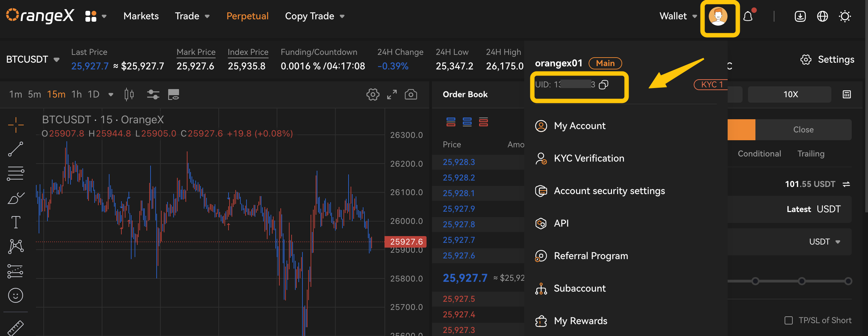Expand the Wallet dropdown
This screenshot has height=336, width=868.
694,16
